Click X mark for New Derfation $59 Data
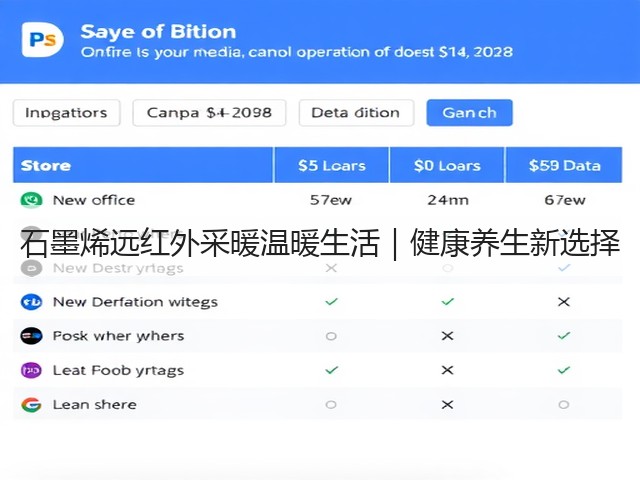This screenshot has width=640, height=480. (x=564, y=302)
